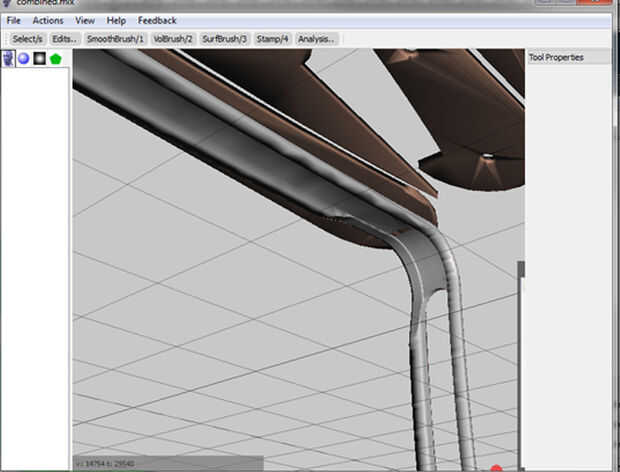Activate the Select/s tool button
The image size is (620, 472).
pyautogui.click(x=27, y=39)
